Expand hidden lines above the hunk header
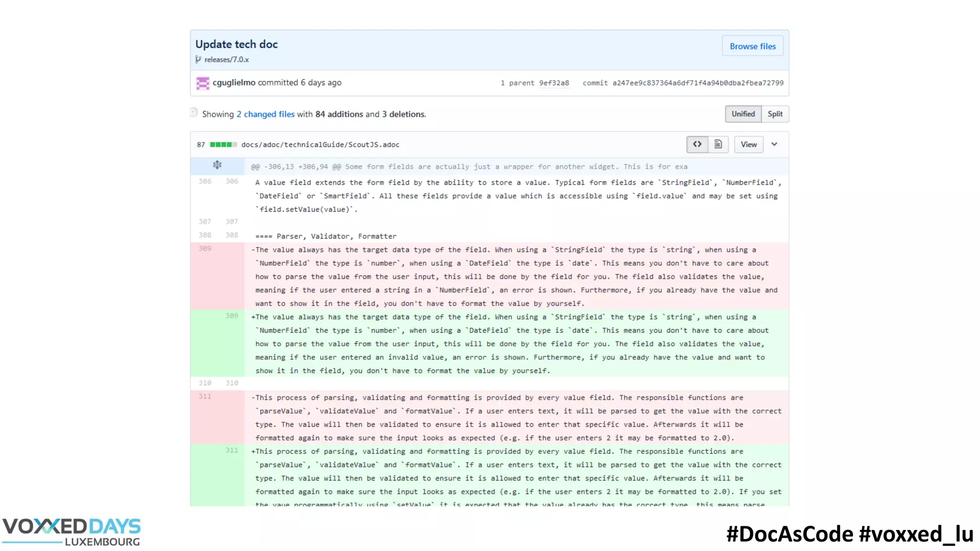980x551 pixels. click(217, 165)
